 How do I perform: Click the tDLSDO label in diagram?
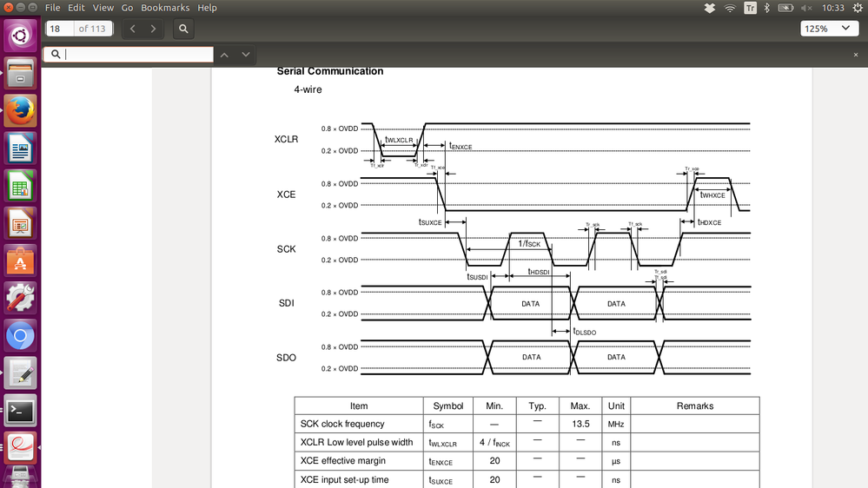coord(585,332)
